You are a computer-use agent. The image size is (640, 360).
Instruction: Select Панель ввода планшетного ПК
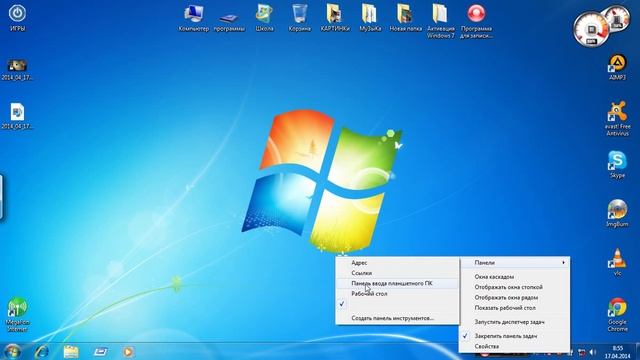coord(397,283)
